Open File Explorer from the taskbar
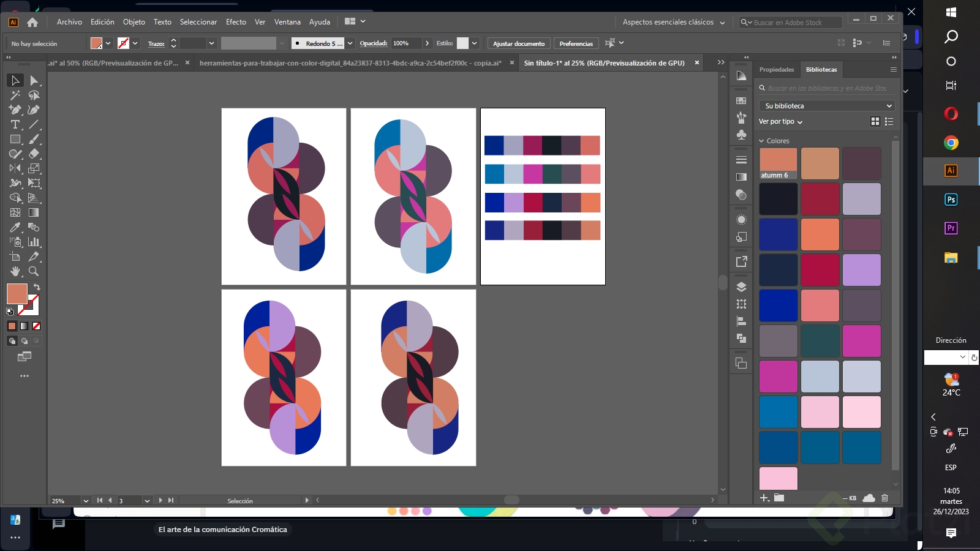The width and height of the screenshot is (980, 551). tap(951, 258)
